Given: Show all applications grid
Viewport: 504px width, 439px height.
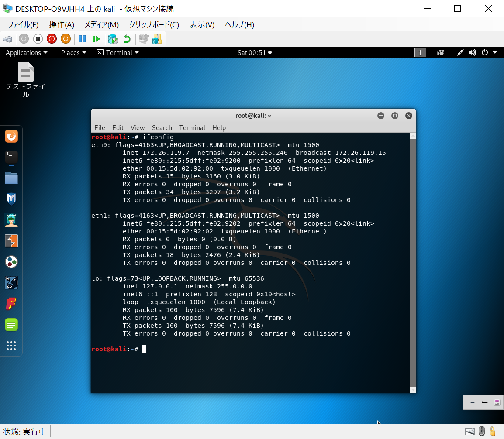Looking at the screenshot, I should 11,346.
